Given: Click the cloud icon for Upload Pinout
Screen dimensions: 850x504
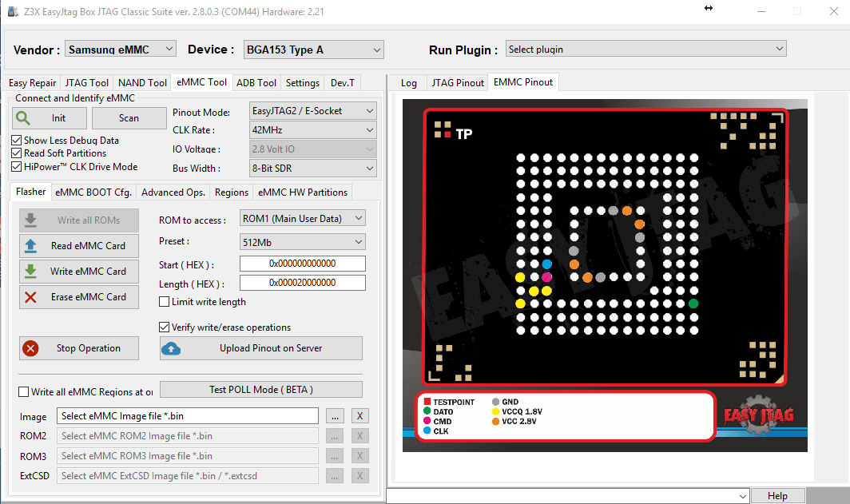Looking at the screenshot, I should [171, 348].
